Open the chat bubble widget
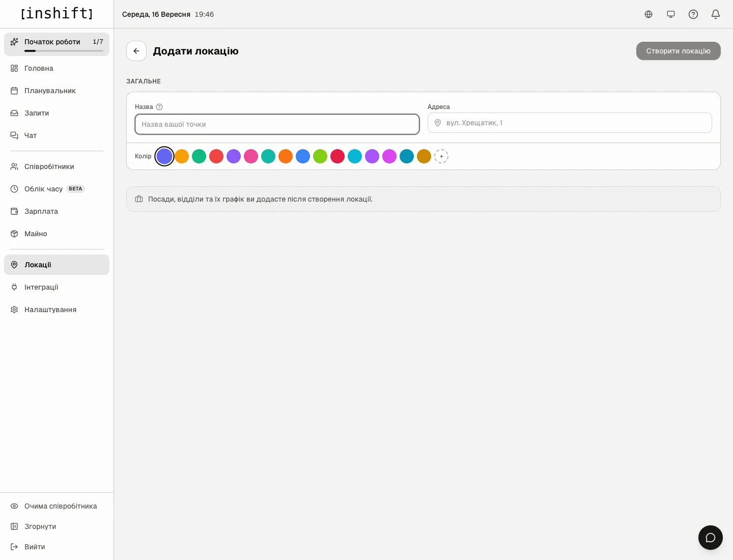The height and width of the screenshot is (560, 733). 711,538
